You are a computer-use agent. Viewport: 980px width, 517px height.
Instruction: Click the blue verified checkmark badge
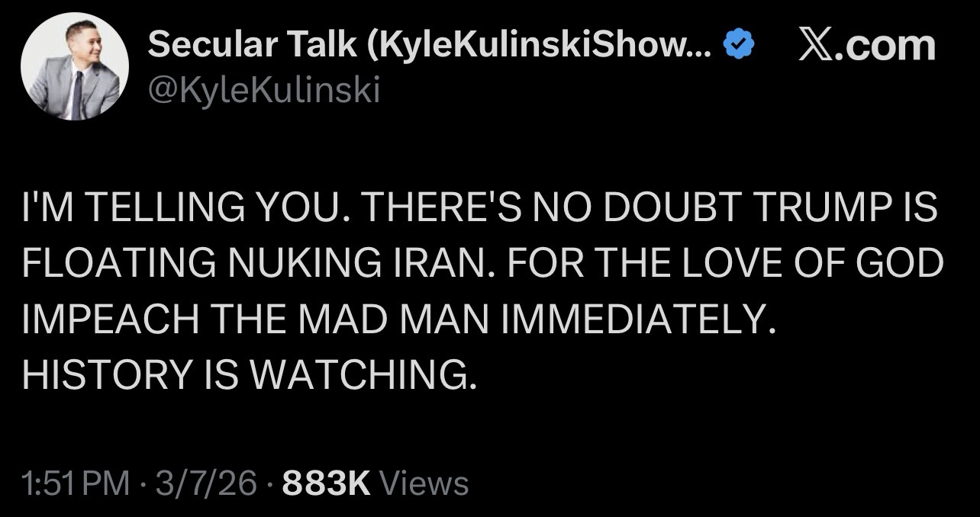coord(738,47)
